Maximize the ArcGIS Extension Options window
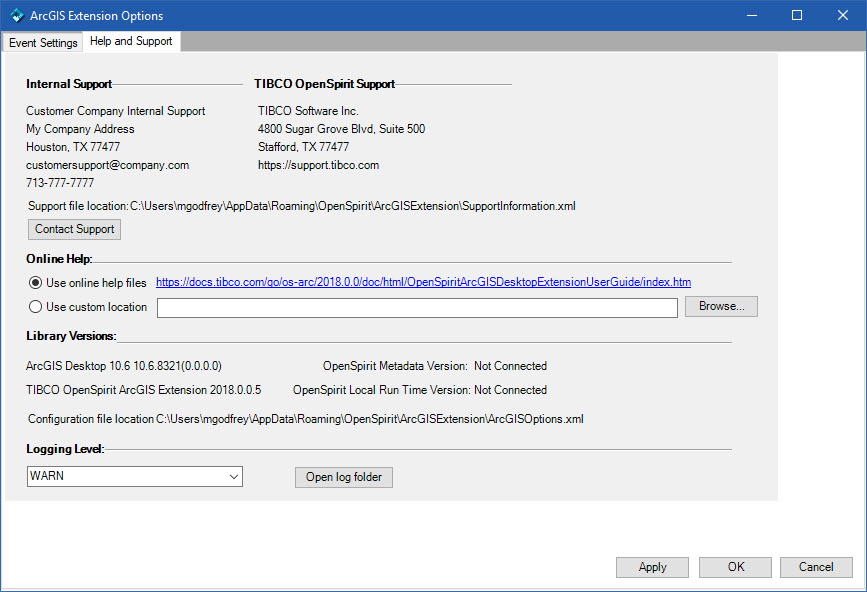Image resolution: width=867 pixels, height=592 pixels. pos(797,15)
